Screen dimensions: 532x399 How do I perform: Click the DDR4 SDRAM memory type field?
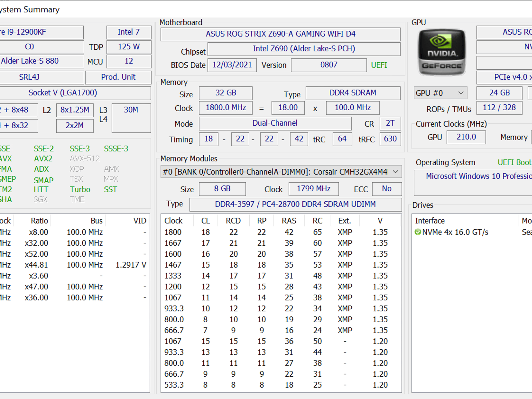pyautogui.click(x=353, y=93)
